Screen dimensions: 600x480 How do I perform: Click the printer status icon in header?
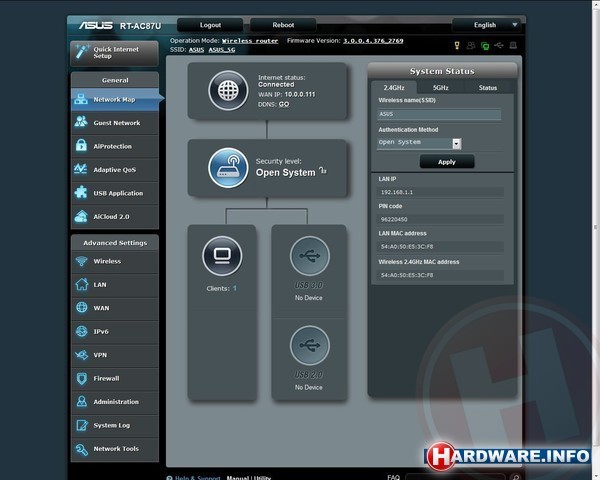[x=513, y=46]
